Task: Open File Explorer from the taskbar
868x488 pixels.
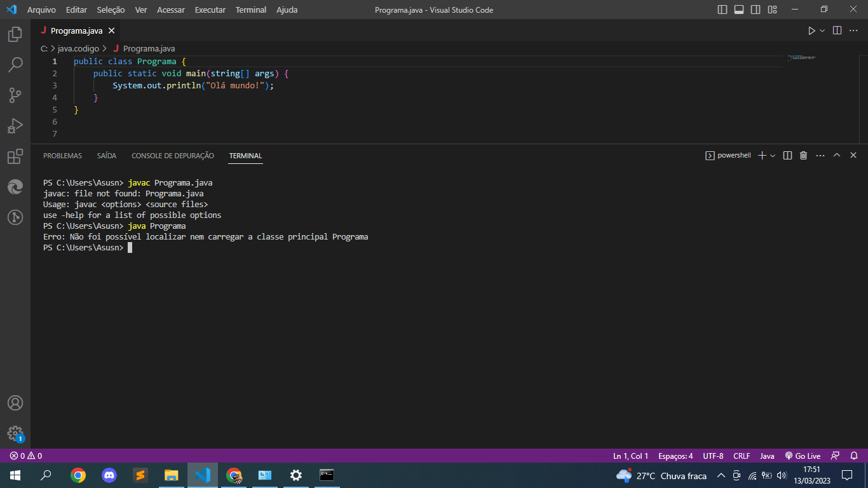Action: (172, 475)
